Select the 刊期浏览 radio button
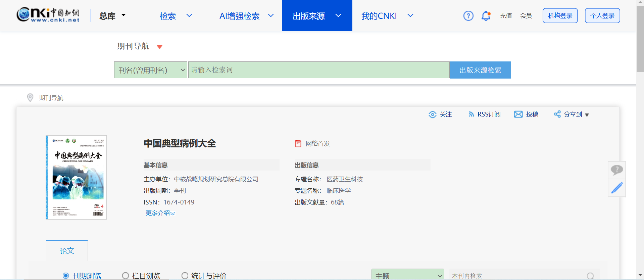This screenshot has width=644, height=280. (66, 276)
